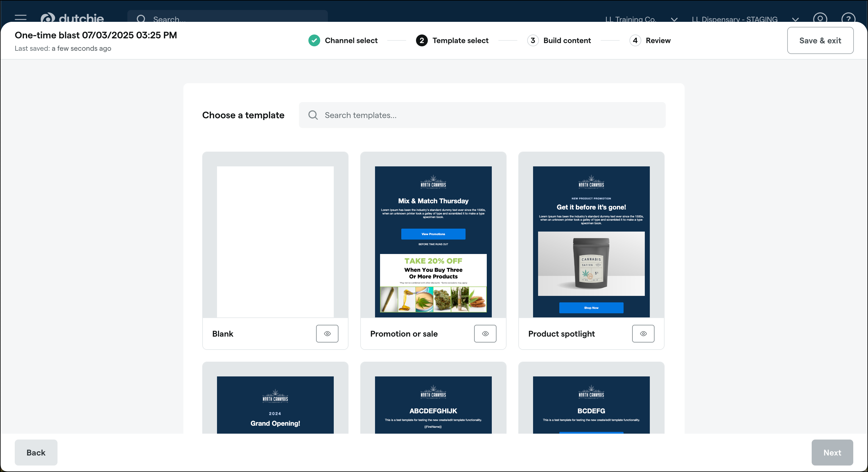Preview the Promotion or sale template

(x=485, y=334)
